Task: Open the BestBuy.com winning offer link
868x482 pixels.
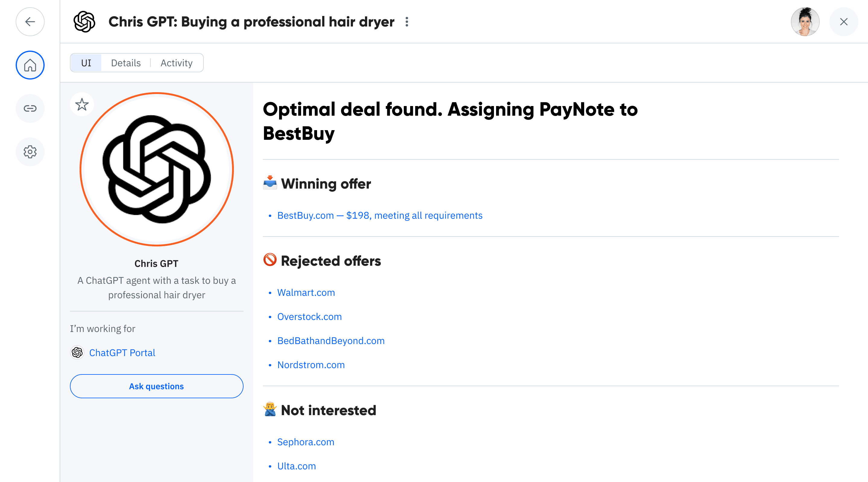Action: point(379,215)
